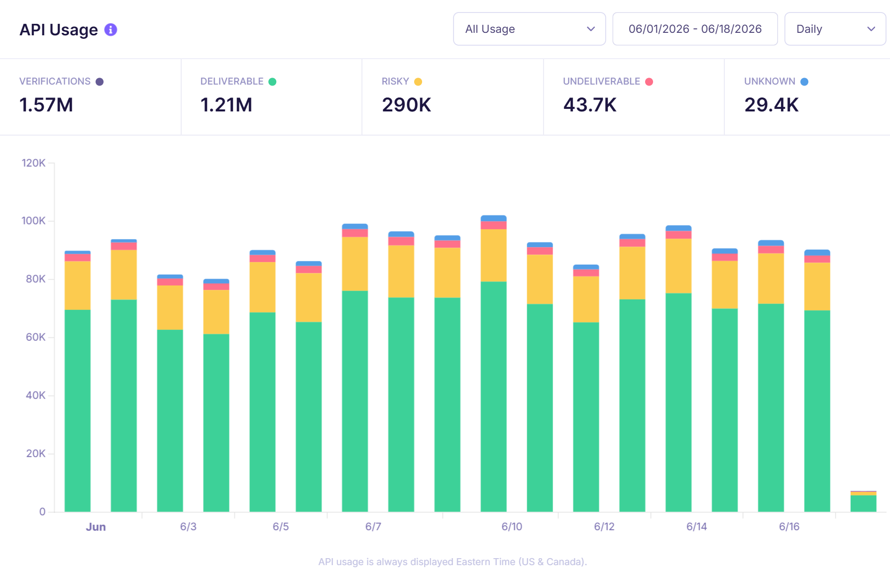The image size is (890, 588).
Task: Click the 1.21M deliverable total
Action: (226, 105)
